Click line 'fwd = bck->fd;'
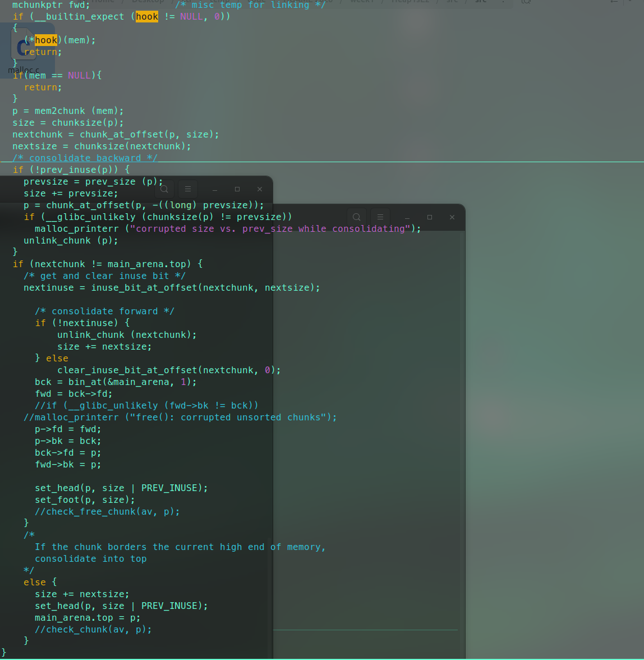The height and width of the screenshot is (660, 644). click(73, 394)
